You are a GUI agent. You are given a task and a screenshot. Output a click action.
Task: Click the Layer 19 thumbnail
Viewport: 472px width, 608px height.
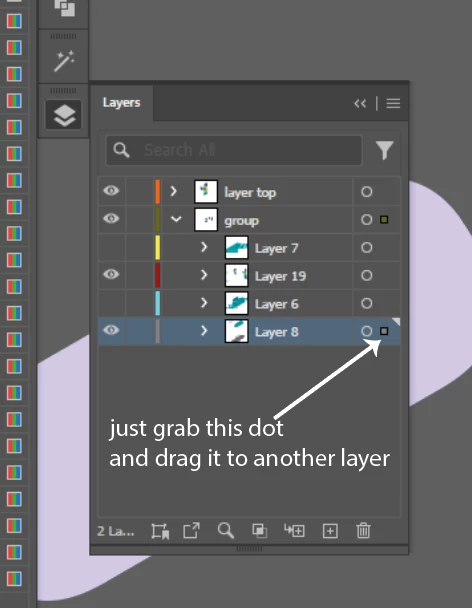click(x=237, y=276)
